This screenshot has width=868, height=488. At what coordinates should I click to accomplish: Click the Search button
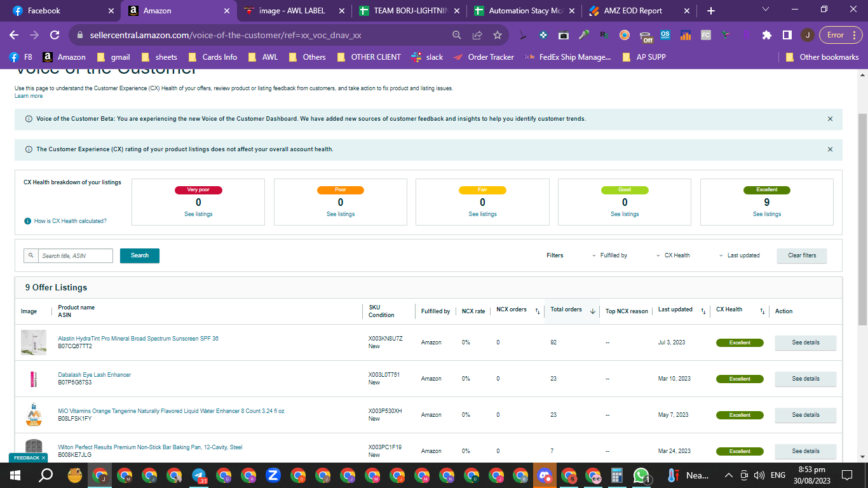[140, 255]
